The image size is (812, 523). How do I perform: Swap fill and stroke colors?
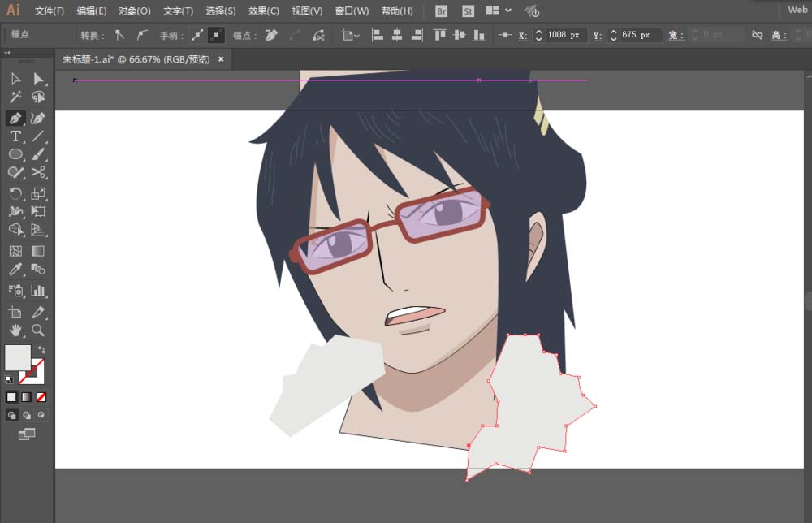pos(42,349)
